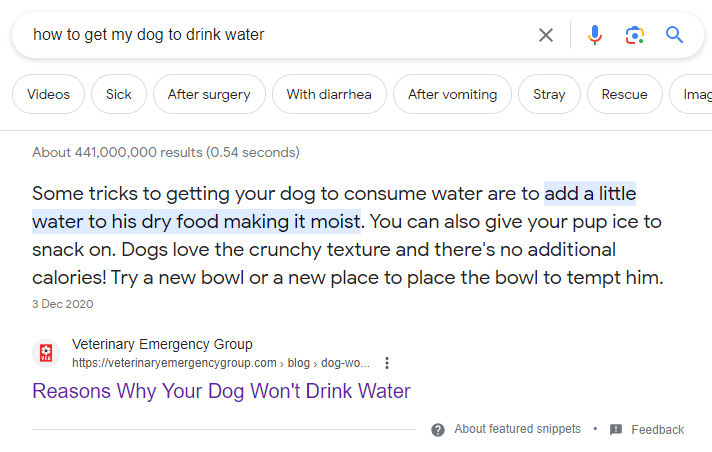Click the blue magnifier search icon
712x452 pixels.
(675, 35)
